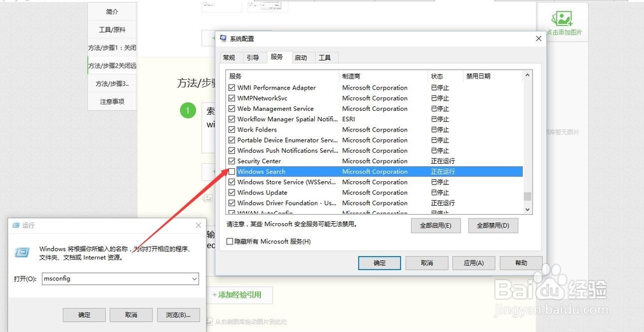
Task: Select the Security Center row text
Action: [259, 161]
